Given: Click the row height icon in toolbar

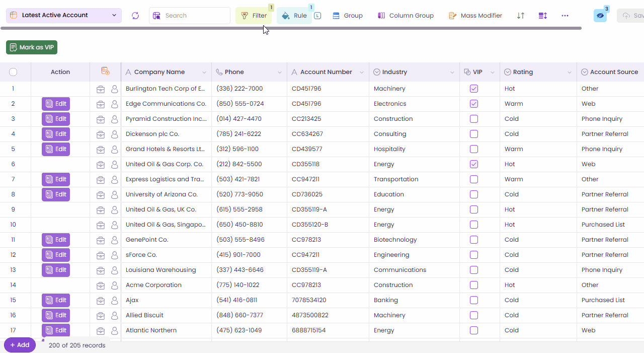Looking at the screenshot, I should (543, 16).
